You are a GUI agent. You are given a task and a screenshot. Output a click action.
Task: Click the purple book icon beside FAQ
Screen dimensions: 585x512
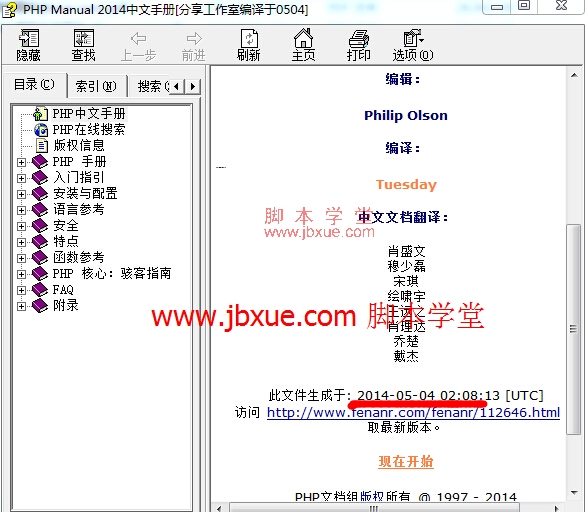40,290
